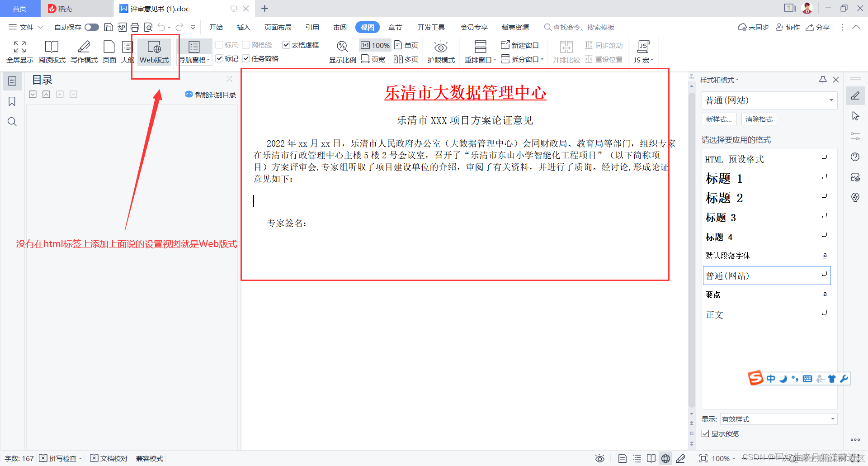Open the display filter dropdown
This screenshot has height=466, width=868.
[x=778, y=419]
